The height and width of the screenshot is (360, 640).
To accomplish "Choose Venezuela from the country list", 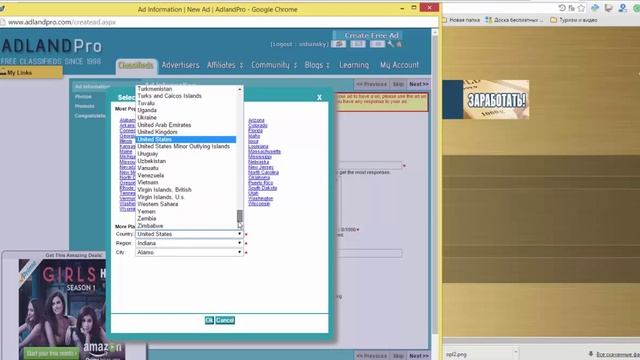I will coord(186,176).
